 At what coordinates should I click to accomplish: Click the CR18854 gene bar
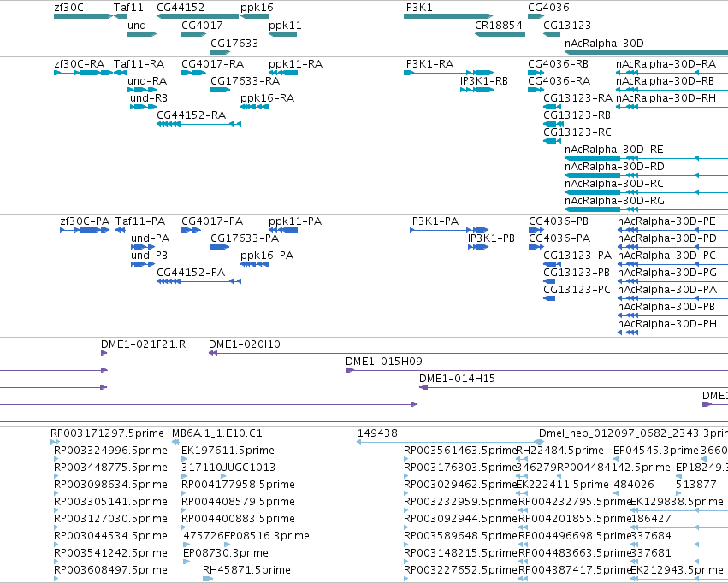[x=500, y=34]
